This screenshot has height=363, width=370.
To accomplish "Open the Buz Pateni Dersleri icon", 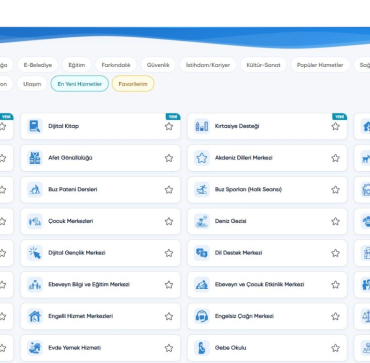I will 35,190.
